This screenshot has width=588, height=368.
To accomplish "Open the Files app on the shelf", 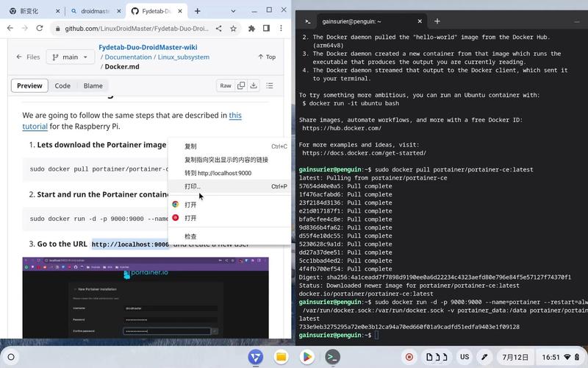I will coord(282,357).
